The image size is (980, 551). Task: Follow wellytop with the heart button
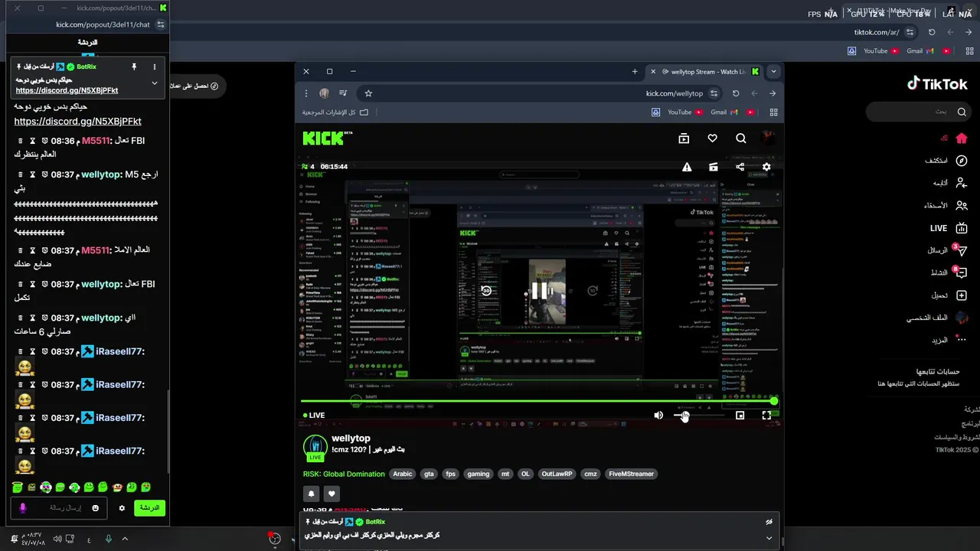click(332, 494)
